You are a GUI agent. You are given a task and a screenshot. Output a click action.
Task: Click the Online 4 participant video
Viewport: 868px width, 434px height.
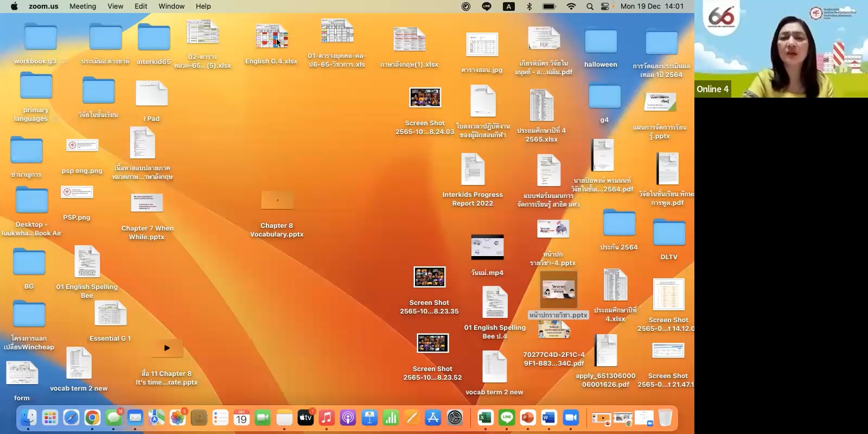click(x=781, y=49)
